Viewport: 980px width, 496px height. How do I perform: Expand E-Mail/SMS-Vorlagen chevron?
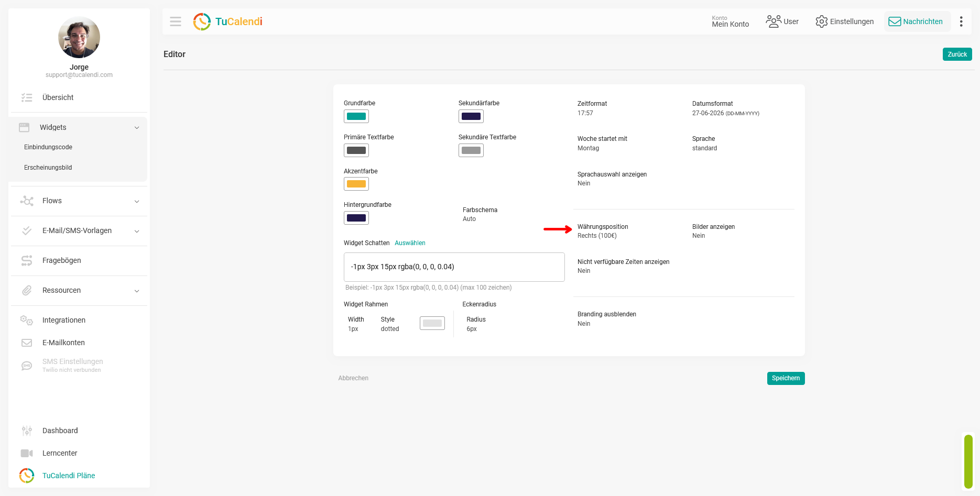[x=137, y=231]
